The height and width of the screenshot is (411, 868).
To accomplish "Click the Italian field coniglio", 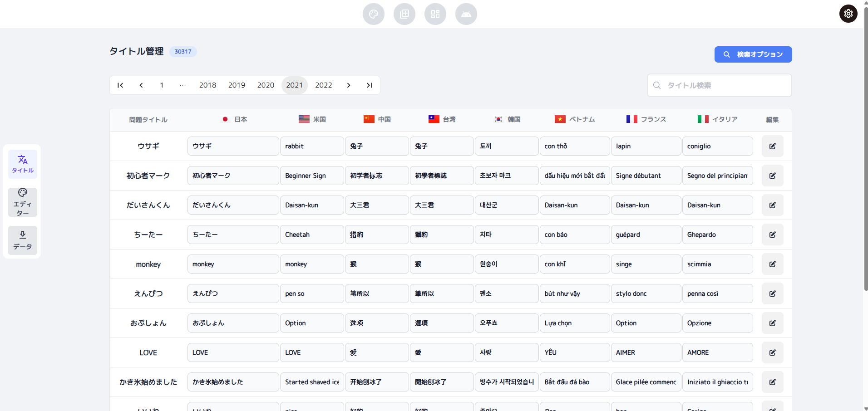I will [x=718, y=146].
